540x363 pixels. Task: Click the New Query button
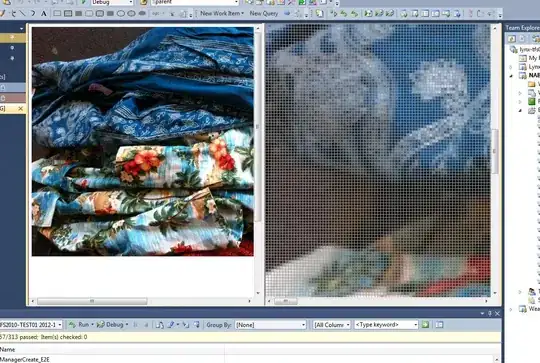(x=264, y=13)
